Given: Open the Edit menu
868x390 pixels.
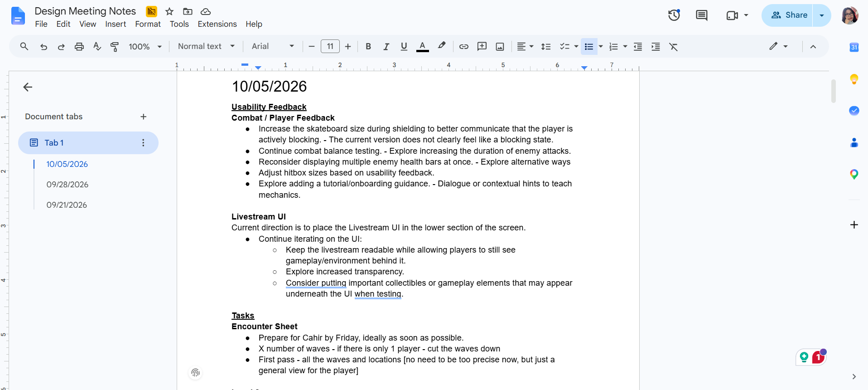Looking at the screenshot, I should click(x=63, y=24).
